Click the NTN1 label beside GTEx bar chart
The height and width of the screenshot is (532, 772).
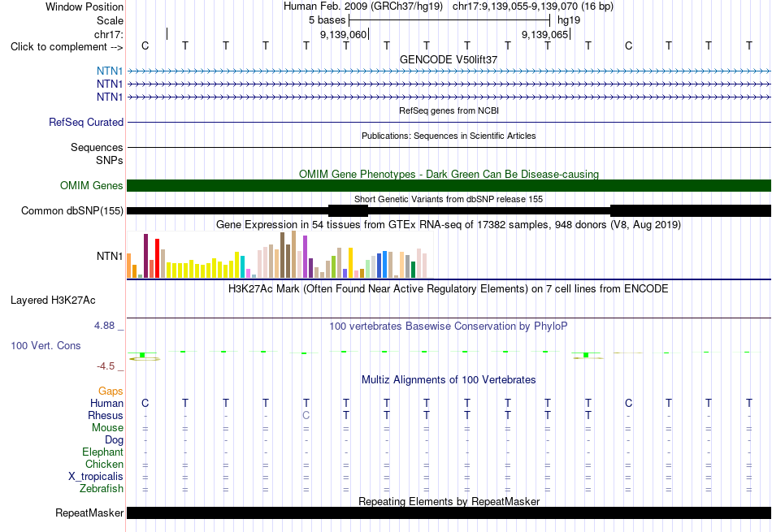pos(110,256)
